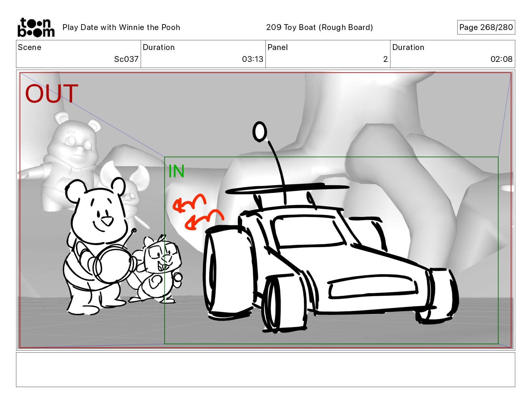
Task: Select the panel duration value "02:08"
Action: click(501, 59)
